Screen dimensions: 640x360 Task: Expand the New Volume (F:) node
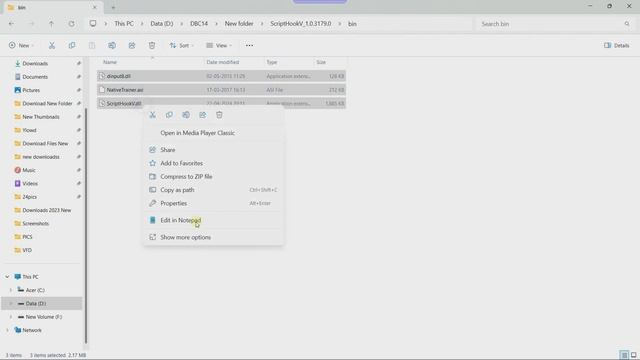pyautogui.click(x=11, y=317)
